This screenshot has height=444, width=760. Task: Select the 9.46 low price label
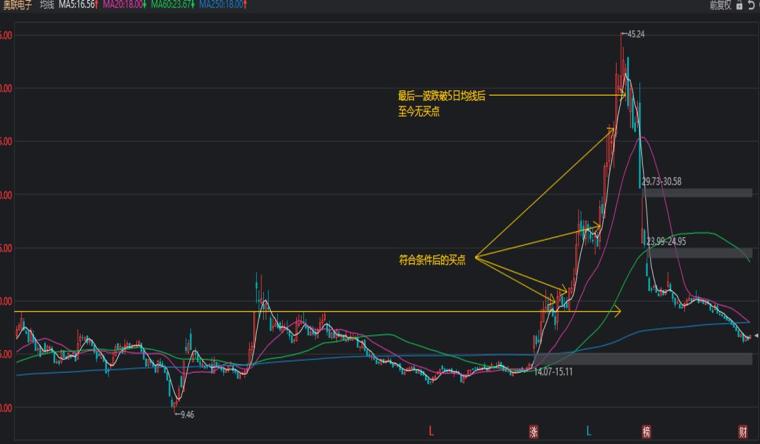[x=187, y=414]
